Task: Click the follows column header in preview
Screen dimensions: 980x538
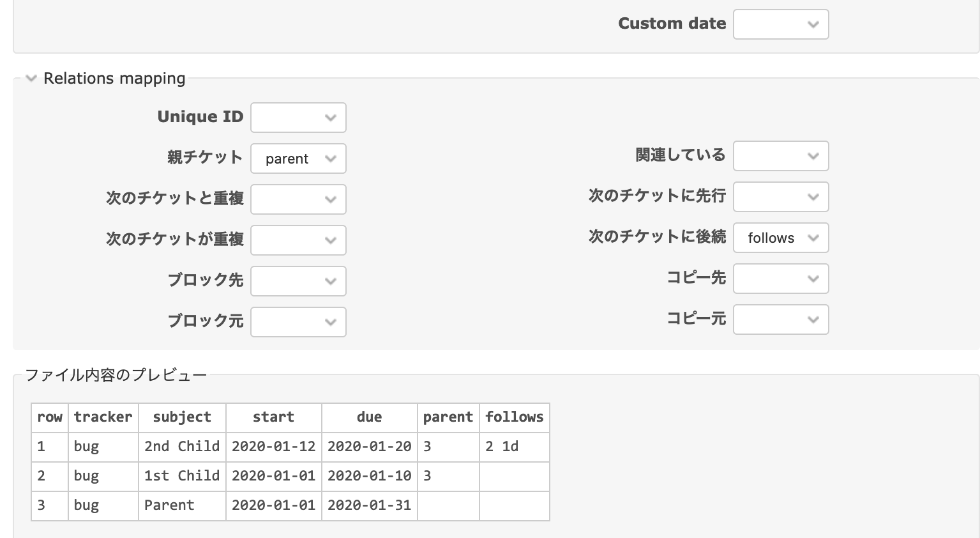Action: click(x=514, y=417)
